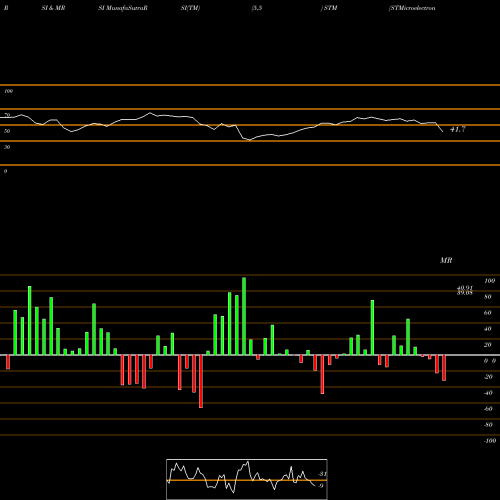The image size is (500, 500).
Task: Select the RSI axis label 70
Action: [7, 115]
